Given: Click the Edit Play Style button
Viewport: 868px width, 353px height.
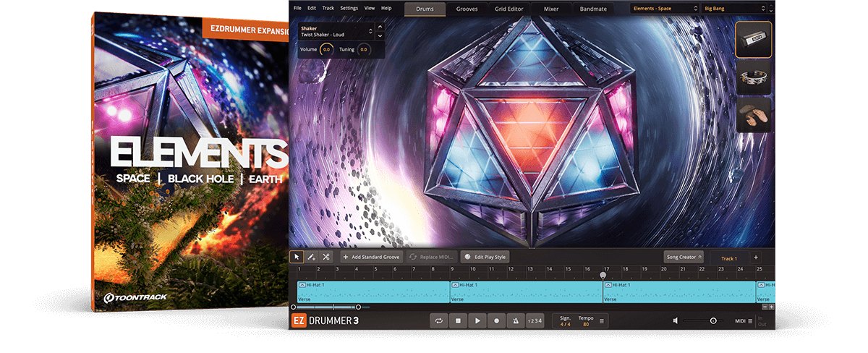Looking at the screenshot, I should [485, 257].
